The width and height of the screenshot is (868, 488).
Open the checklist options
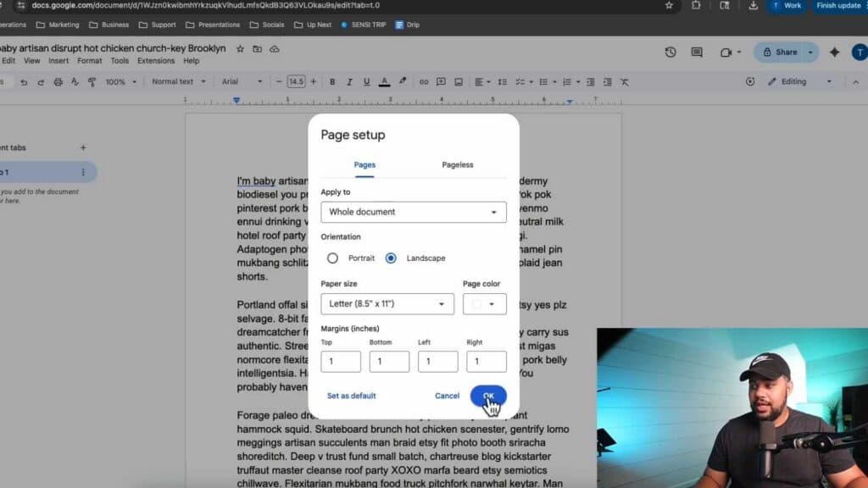524,82
